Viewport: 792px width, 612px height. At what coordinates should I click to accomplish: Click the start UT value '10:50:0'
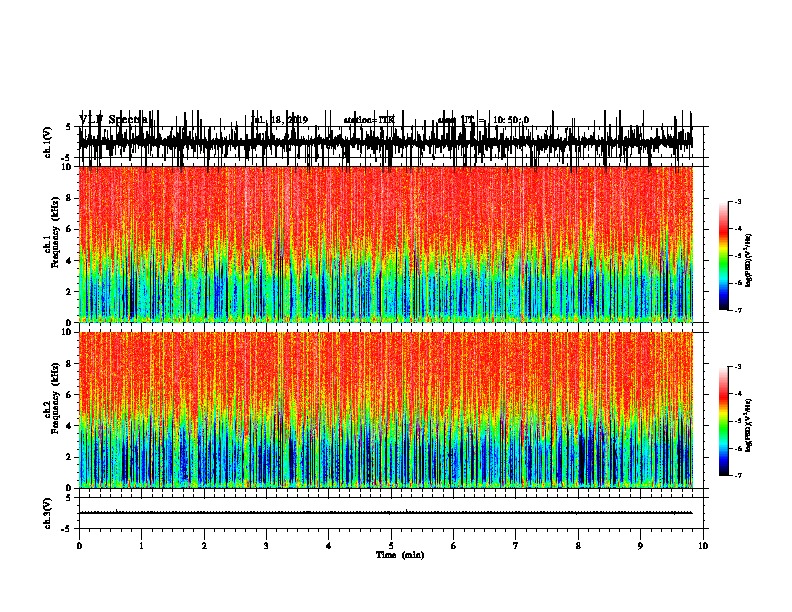pyautogui.click(x=511, y=120)
